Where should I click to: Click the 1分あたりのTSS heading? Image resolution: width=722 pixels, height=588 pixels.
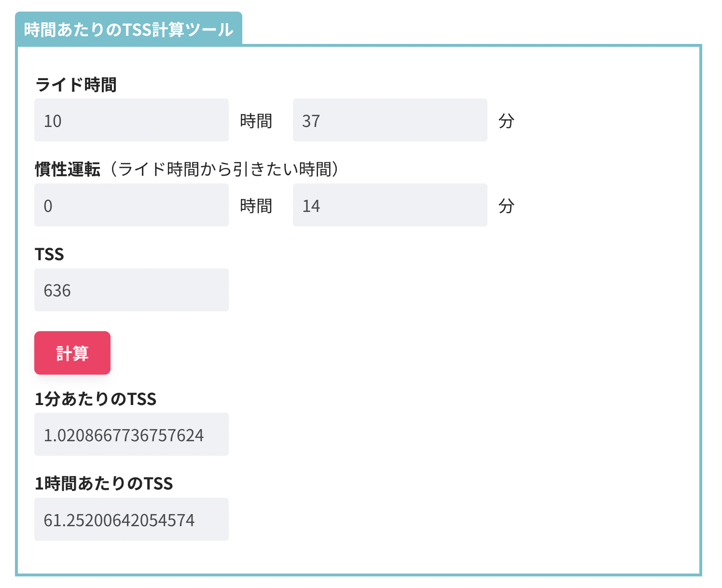point(96,399)
